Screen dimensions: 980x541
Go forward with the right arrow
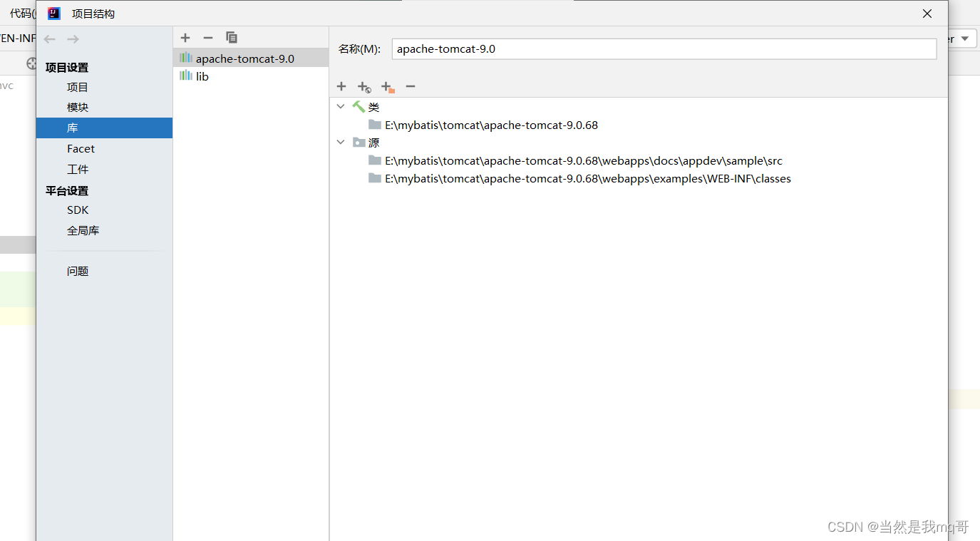73,39
